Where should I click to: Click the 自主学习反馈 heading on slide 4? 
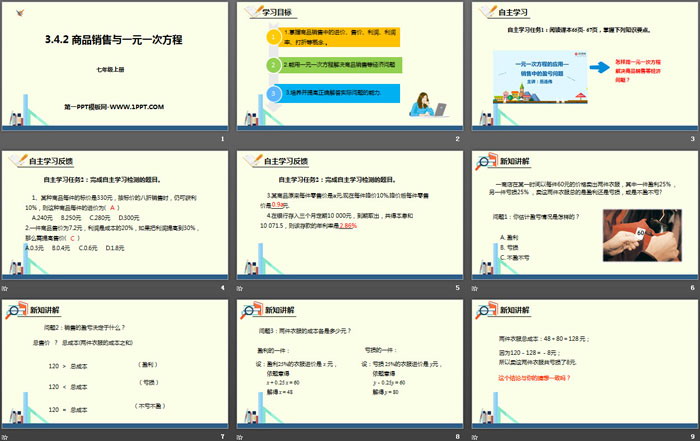50,161
